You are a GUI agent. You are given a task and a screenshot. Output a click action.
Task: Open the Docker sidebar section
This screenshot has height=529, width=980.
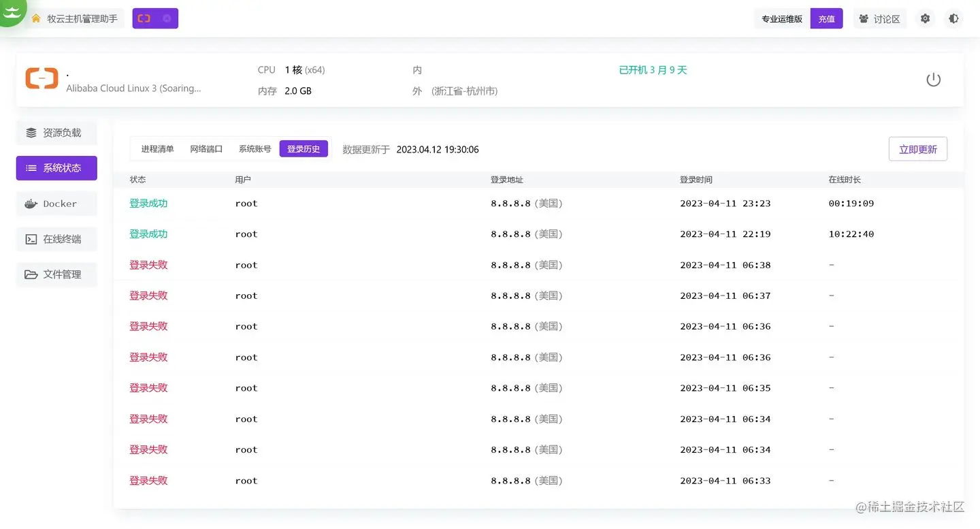pyautogui.click(x=56, y=204)
